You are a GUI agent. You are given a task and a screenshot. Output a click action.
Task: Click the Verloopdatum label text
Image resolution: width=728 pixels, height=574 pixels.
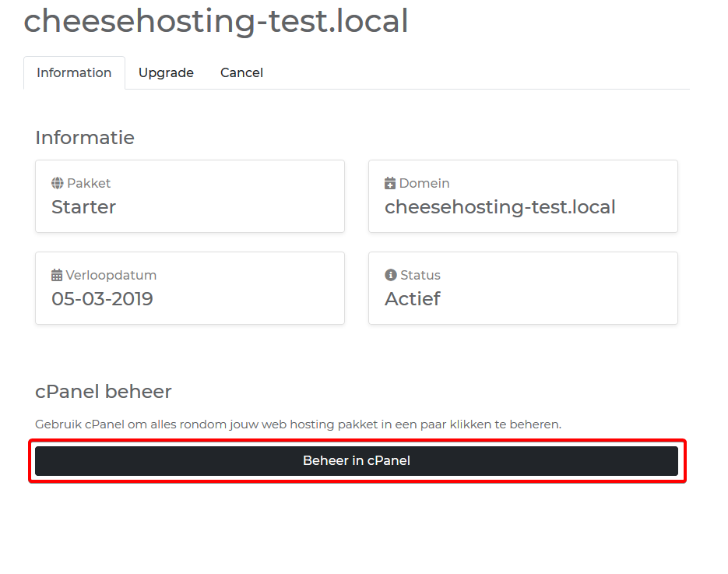coord(111,276)
